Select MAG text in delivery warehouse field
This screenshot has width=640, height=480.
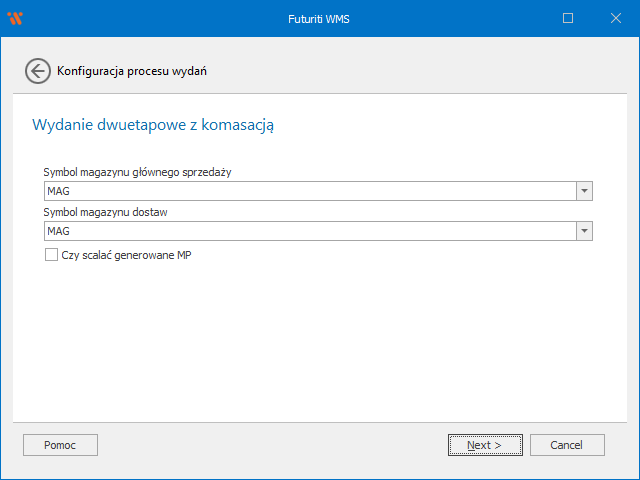[x=58, y=231]
